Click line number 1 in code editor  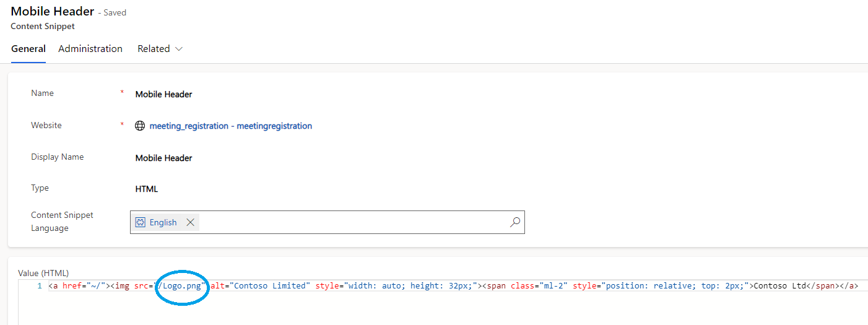pos(40,286)
